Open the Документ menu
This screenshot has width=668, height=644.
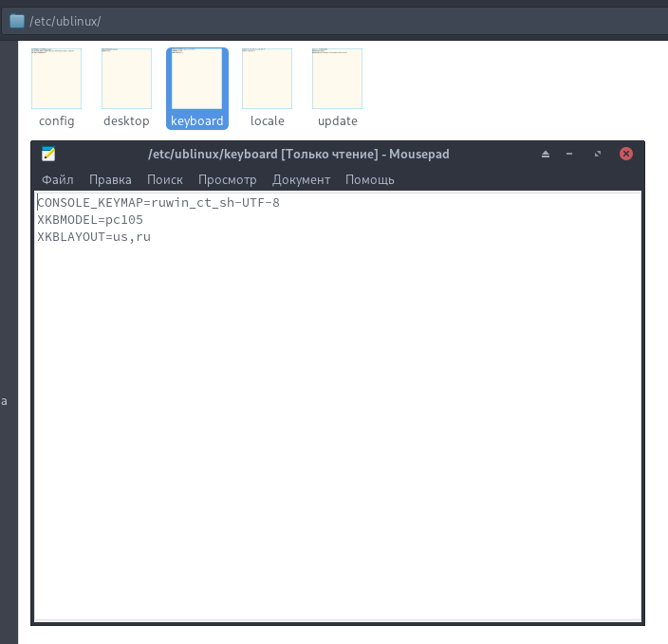click(x=301, y=180)
